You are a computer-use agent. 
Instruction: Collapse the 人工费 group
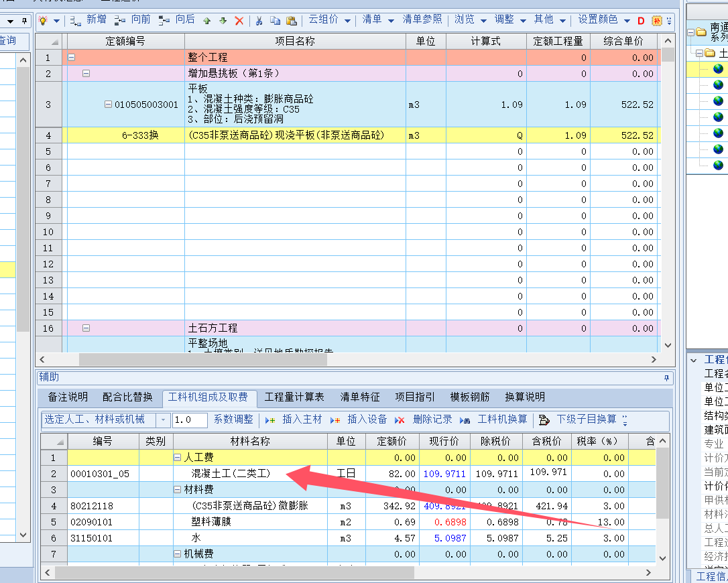point(178,458)
